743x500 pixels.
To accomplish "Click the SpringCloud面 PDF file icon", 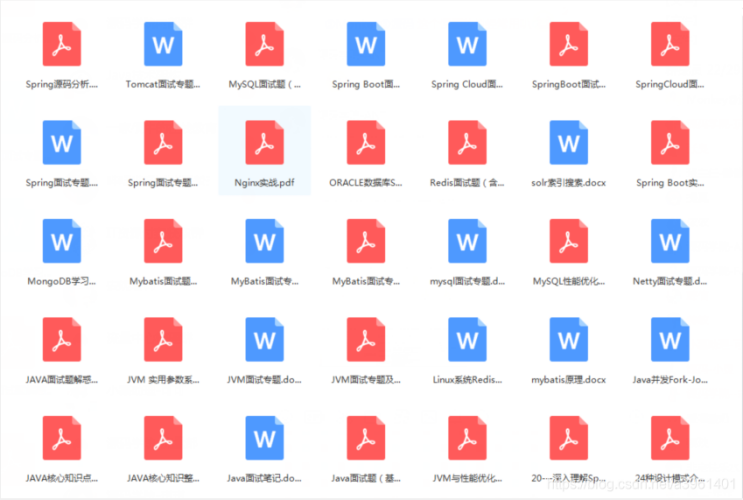I will [x=670, y=44].
